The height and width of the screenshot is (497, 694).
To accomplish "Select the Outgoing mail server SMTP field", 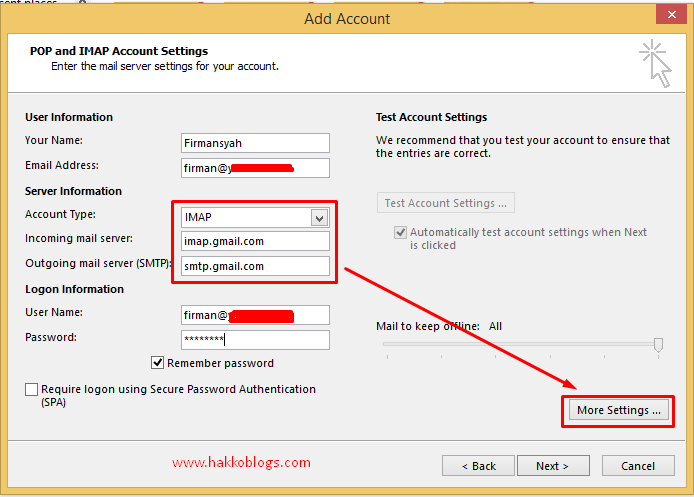I will coord(255,266).
